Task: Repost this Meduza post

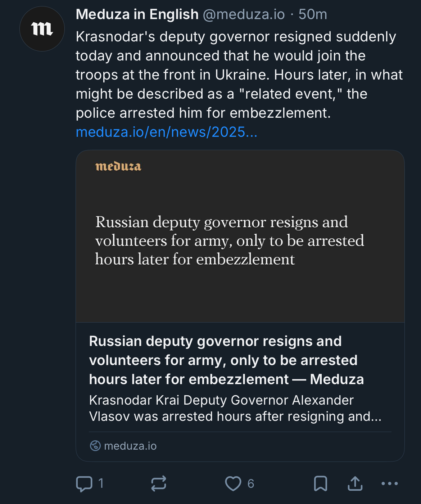Action: click(x=159, y=483)
